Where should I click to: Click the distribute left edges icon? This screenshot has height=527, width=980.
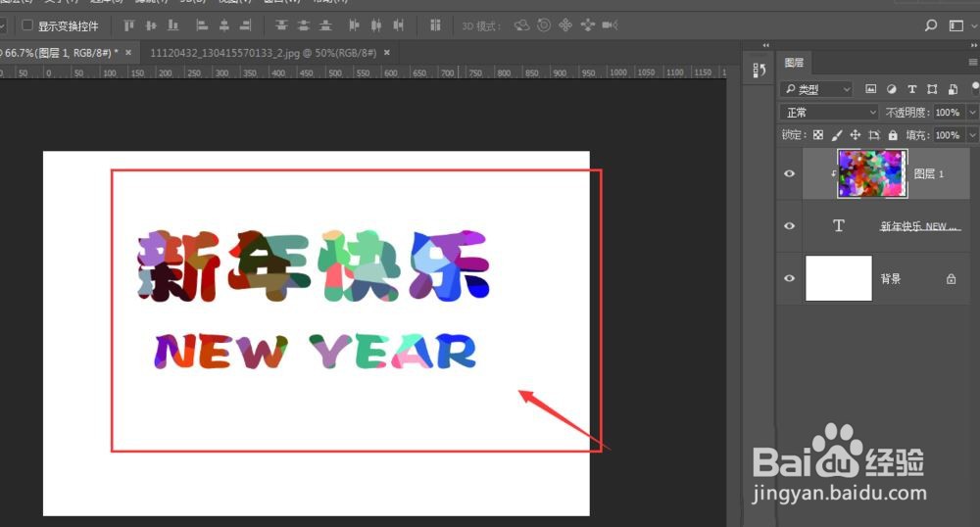pyautogui.click(x=354, y=25)
